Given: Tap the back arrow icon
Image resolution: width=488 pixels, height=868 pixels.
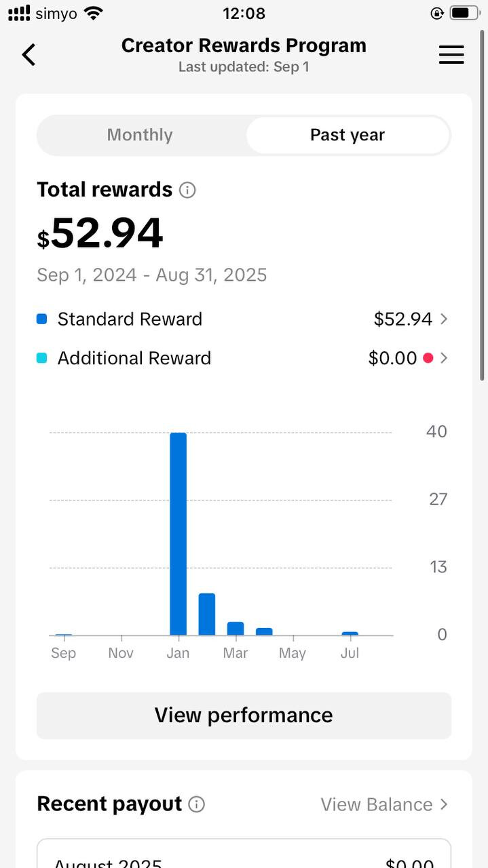Looking at the screenshot, I should 29,54.
